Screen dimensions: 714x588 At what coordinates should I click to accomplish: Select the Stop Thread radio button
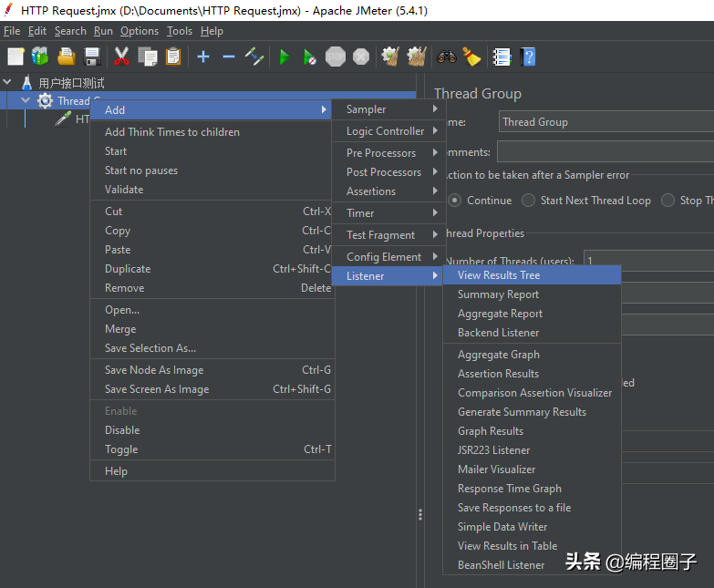[x=667, y=201]
